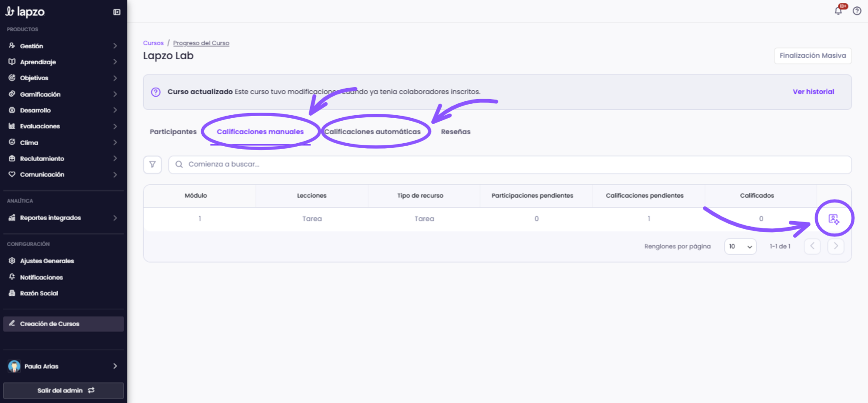Click the Cursos breadcrumb link
868x403 pixels.
pos(153,43)
